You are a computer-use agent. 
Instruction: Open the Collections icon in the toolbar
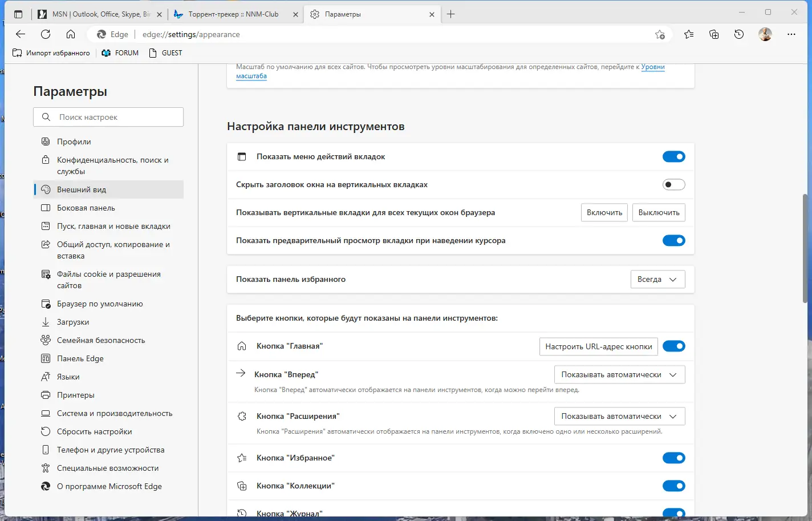714,34
